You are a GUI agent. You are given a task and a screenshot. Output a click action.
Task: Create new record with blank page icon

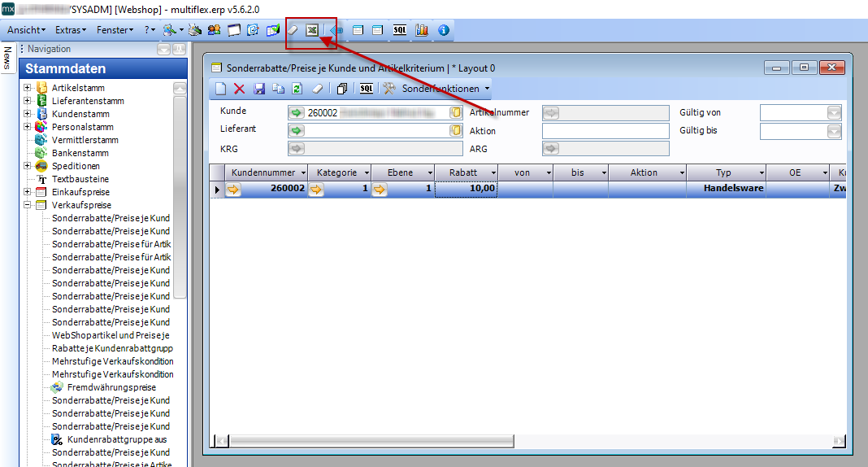tap(220, 89)
